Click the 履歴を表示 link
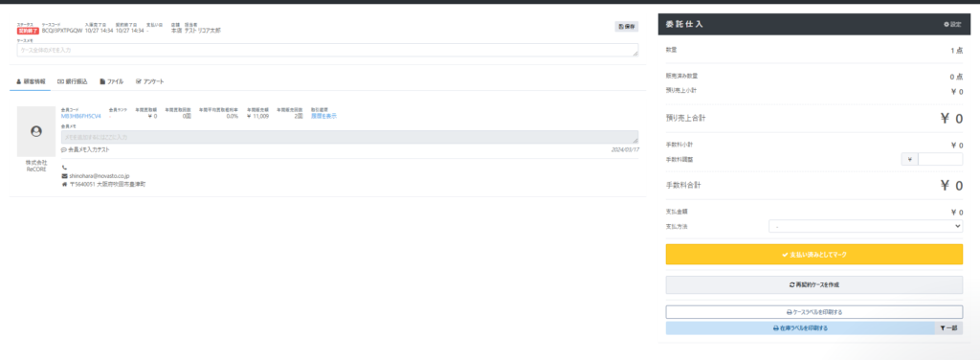The image size is (980, 360). pos(323,116)
